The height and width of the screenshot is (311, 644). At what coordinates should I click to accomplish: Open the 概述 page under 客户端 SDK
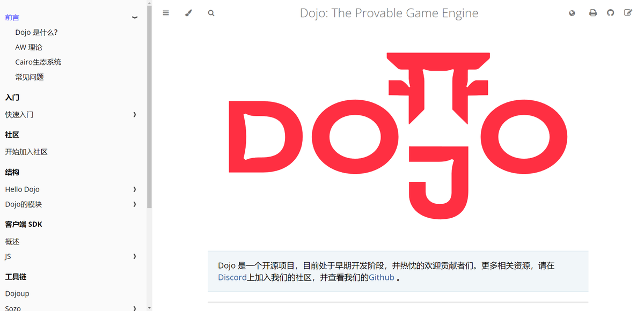[x=12, y=242]
